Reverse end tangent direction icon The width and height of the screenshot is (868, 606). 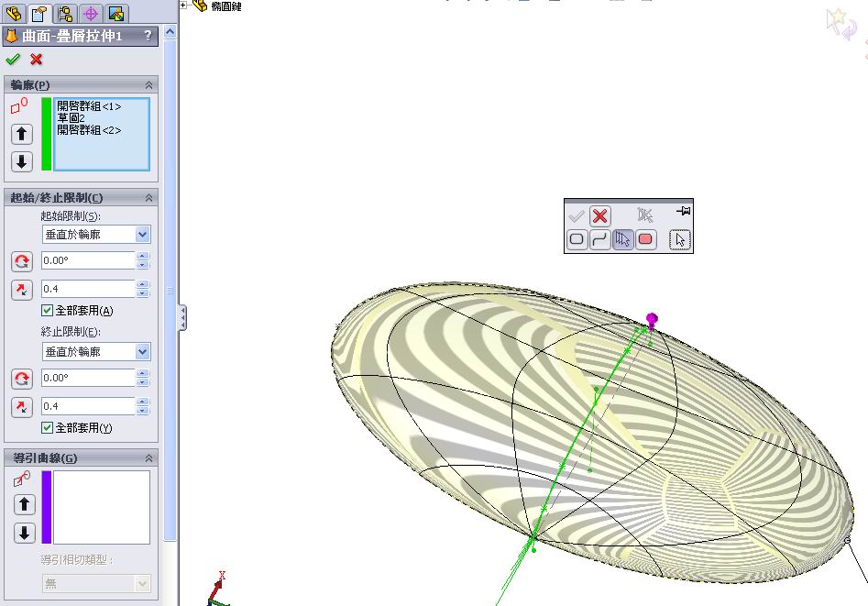[22, 407]
